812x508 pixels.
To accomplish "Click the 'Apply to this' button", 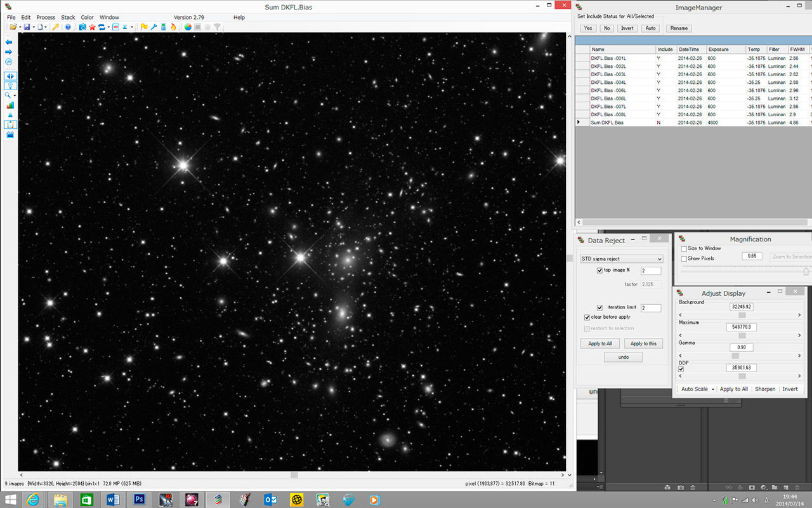I will pos(643,344).
